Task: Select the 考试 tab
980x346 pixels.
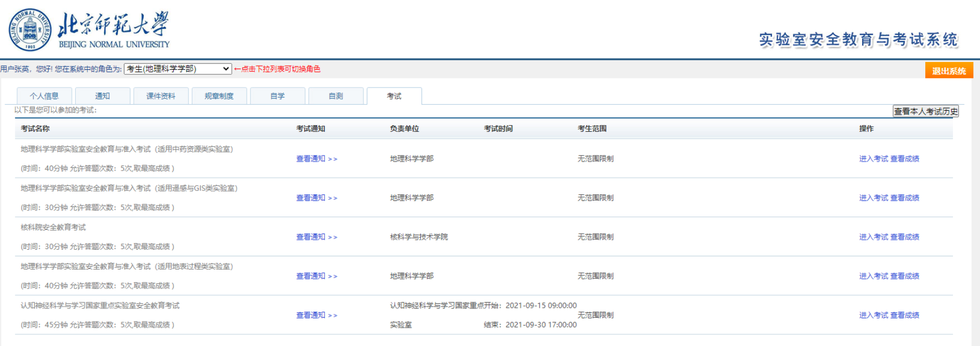Action: click(394, 96)
